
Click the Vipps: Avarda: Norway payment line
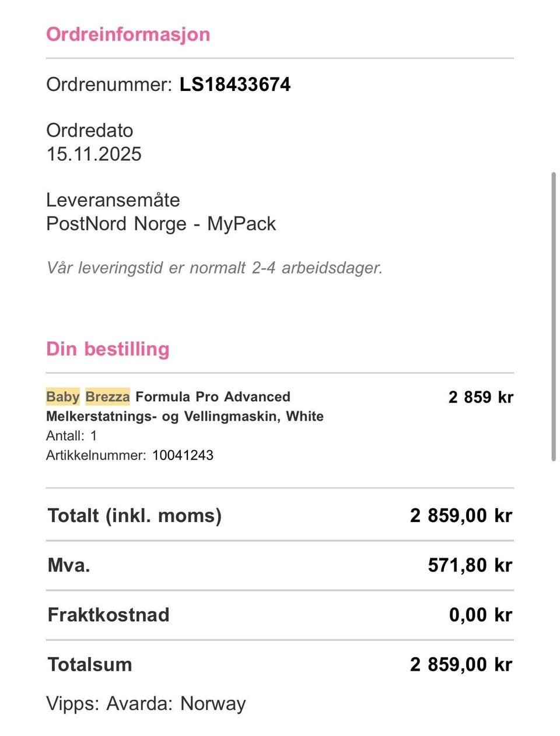click(x=146, y=703)
